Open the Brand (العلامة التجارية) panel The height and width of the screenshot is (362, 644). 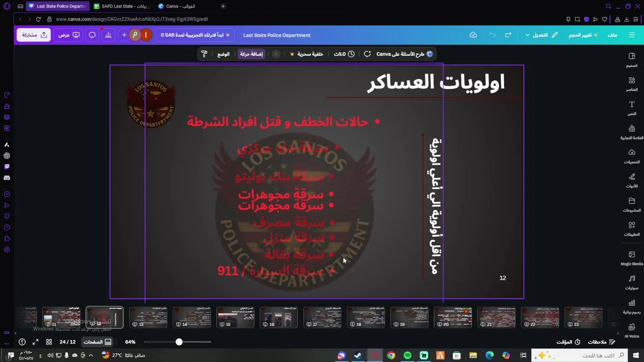tap(632, 132)
